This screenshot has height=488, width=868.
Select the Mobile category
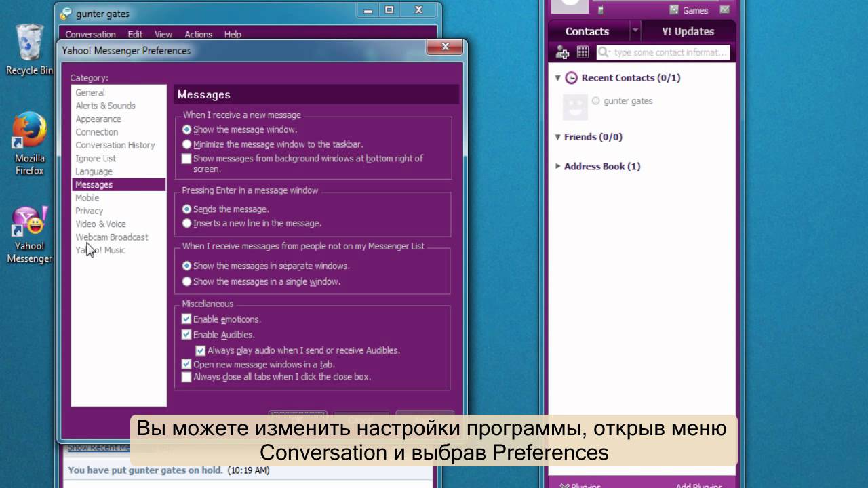(x=119, y=198)
